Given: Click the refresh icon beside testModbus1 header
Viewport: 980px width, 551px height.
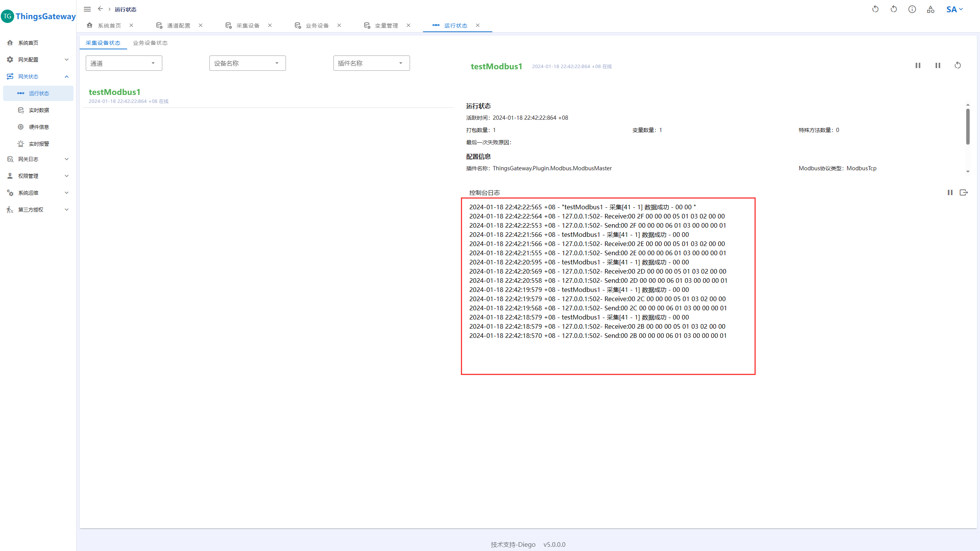Looking at the screenshot, I should pos(957,65).
